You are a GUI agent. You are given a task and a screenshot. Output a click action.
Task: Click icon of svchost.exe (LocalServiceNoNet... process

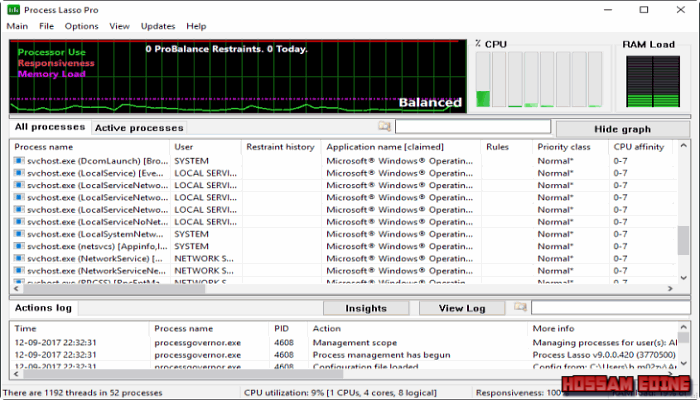click(x=19, y=221)
